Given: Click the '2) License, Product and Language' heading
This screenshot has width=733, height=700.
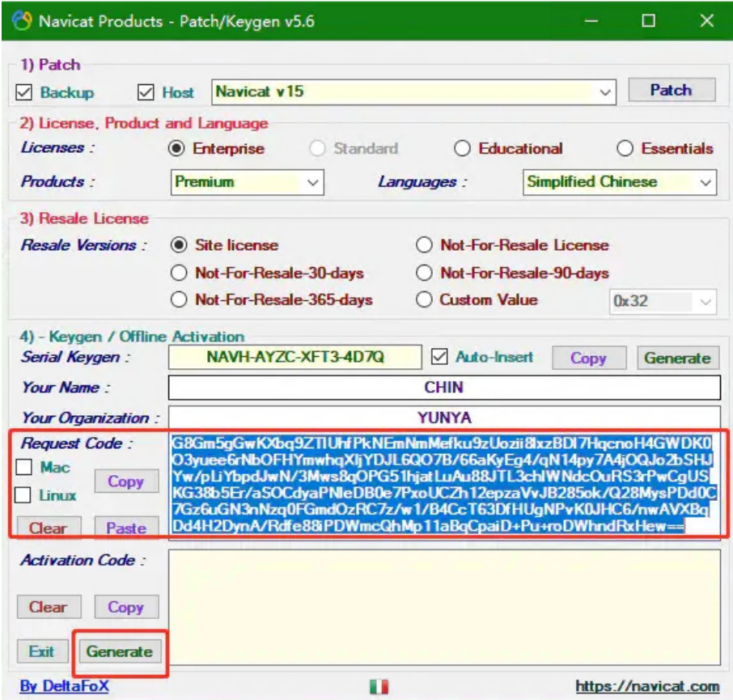Looking at the screenshot, I should pyautogui.click(x=144, y=123).
